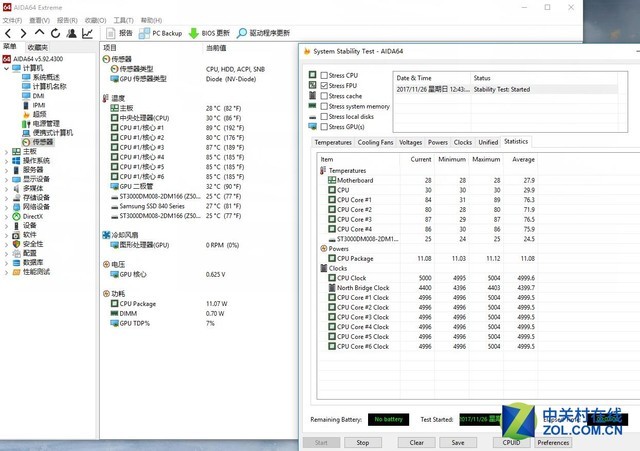Enable Stress local disks checkbox

coord(324,117)
